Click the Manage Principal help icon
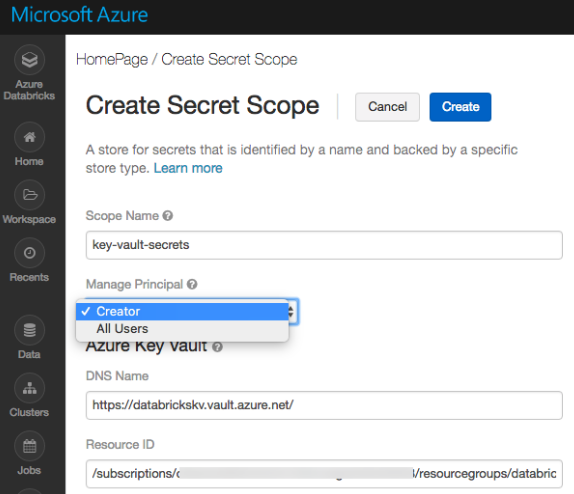Screen dimensions: 574x494 [x=192, y=284]
